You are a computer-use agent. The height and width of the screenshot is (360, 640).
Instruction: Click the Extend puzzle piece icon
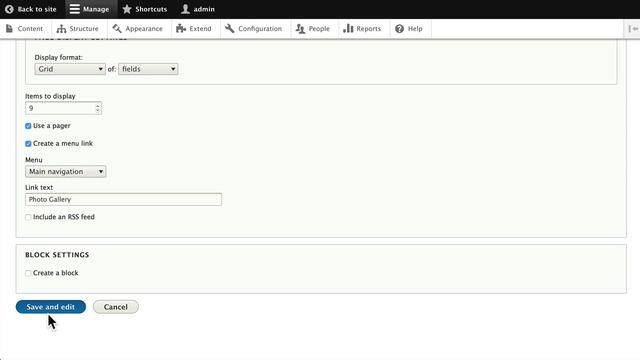tap(181, 29)
